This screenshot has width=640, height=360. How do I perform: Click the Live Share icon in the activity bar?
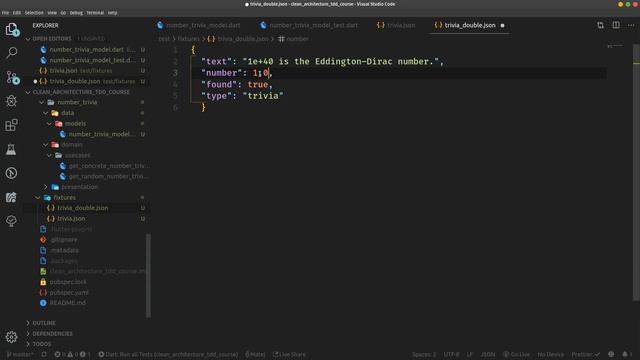tap(11, 197)
